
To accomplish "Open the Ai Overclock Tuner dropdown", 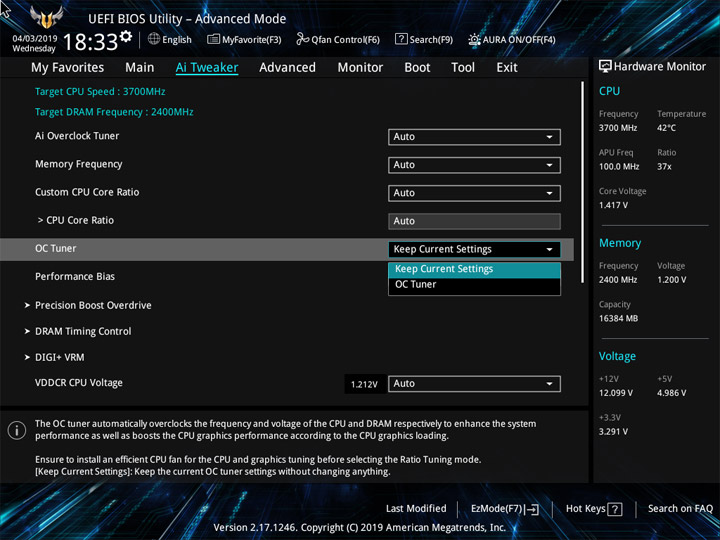I will coord(474,137).
